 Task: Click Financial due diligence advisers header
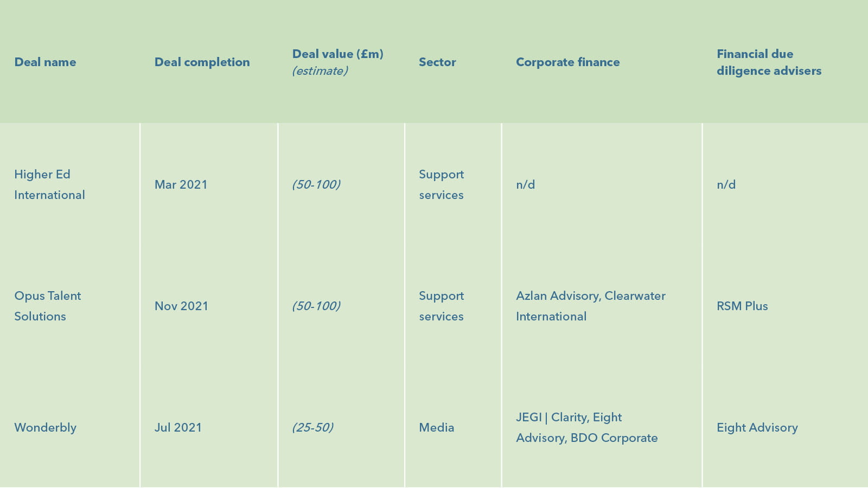[x=769, y=62]
